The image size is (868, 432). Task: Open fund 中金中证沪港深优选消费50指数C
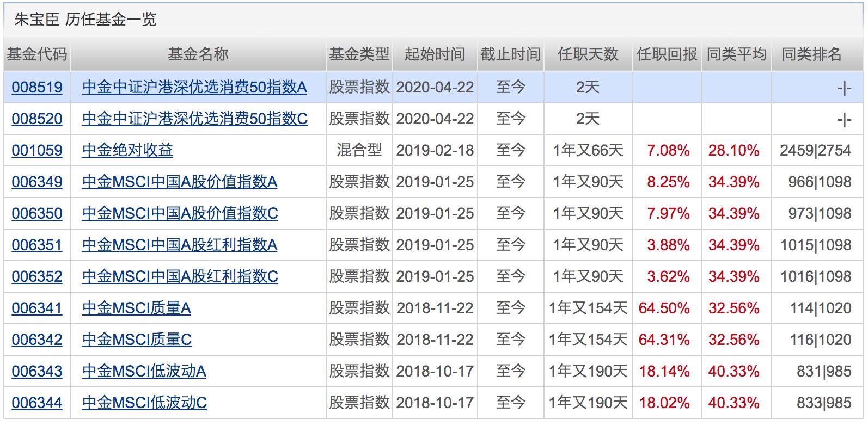[195, 119]
